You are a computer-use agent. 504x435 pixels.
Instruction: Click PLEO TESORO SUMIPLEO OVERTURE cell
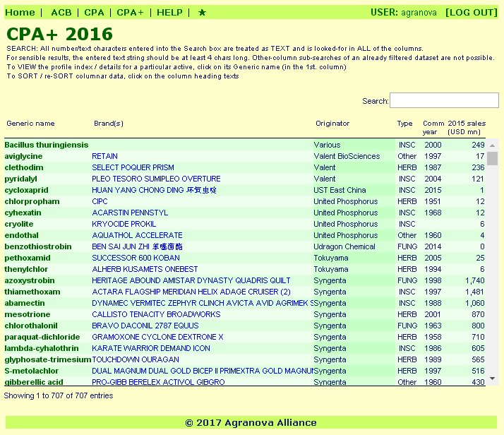156,179
